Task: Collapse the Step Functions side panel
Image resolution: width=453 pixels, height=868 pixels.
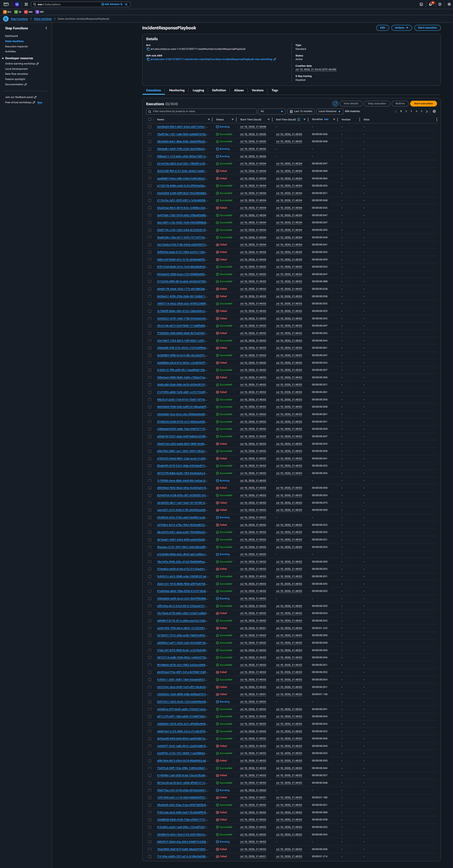Action: click(46, 28)
